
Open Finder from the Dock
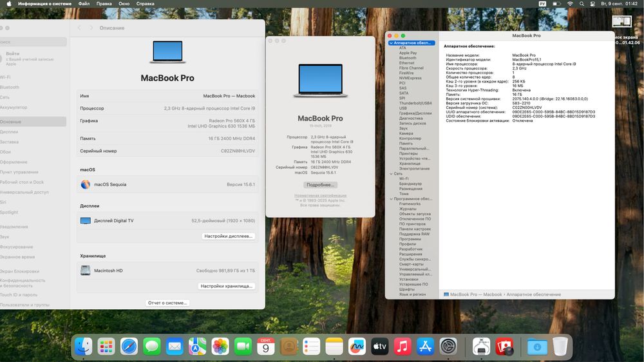[x=83, y=347]
